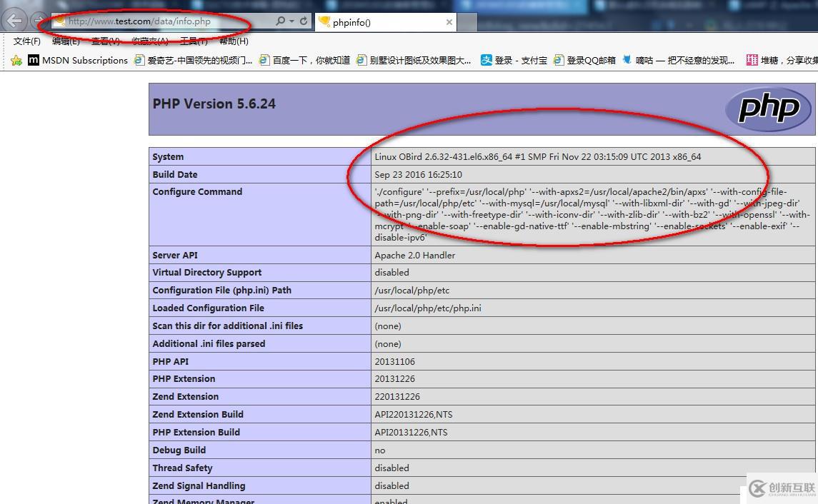Click the 220131226 value
The width and height of the screenshot is (818, 504).
click(397, 397)
